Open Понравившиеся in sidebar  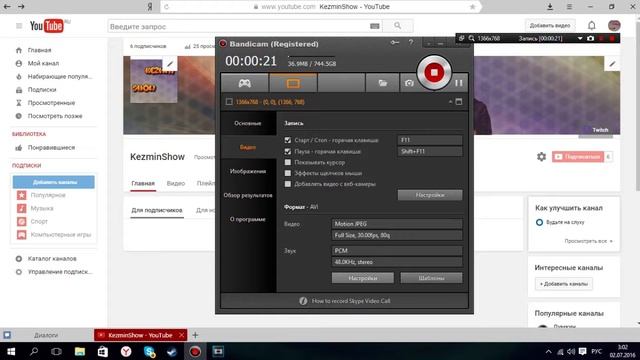[51, 148]
